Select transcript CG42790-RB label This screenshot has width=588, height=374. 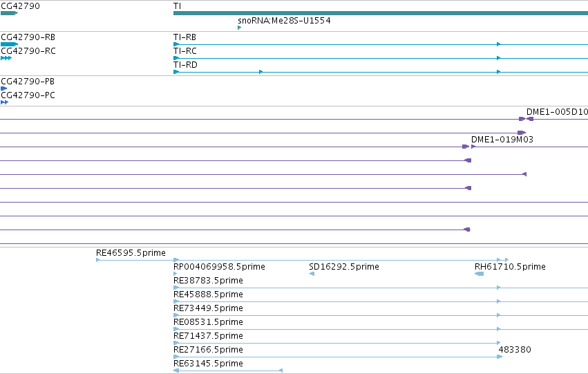click(x=28, y=37)
